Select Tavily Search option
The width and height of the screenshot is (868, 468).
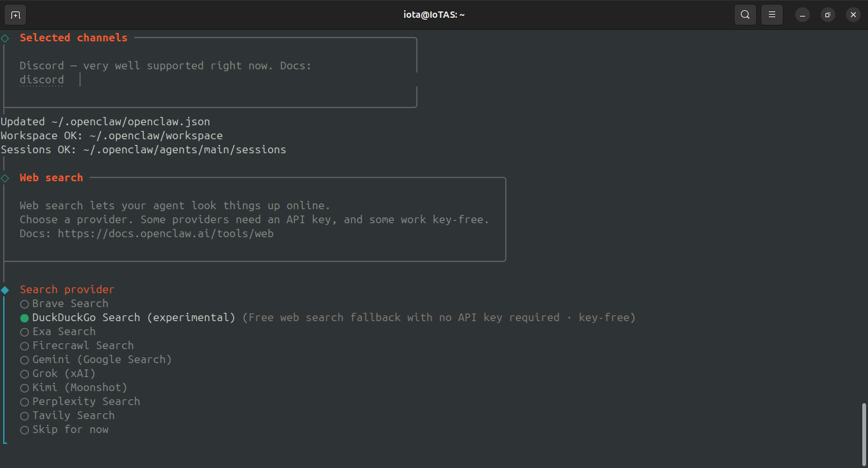click(67, 415)
